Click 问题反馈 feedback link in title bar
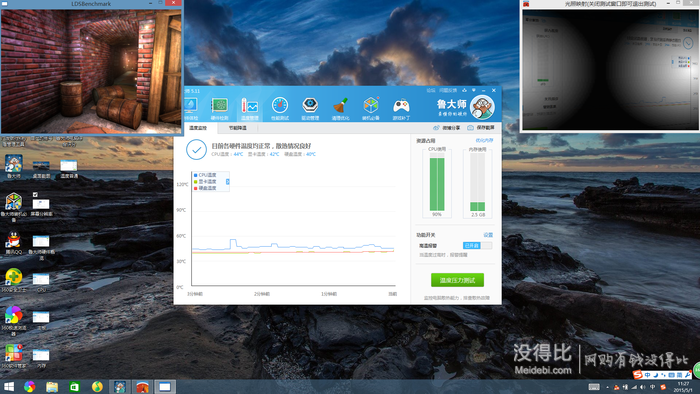The image size is (700, 394). click(x=448, y=91)
